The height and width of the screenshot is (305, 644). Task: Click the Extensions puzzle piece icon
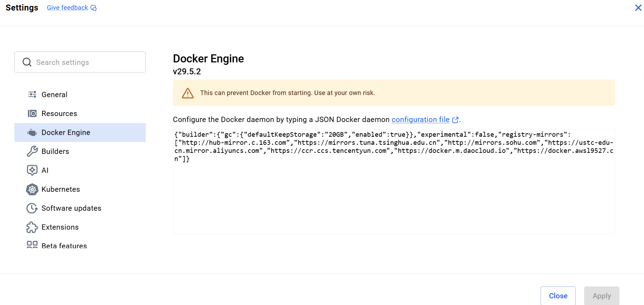pos(32,227)
